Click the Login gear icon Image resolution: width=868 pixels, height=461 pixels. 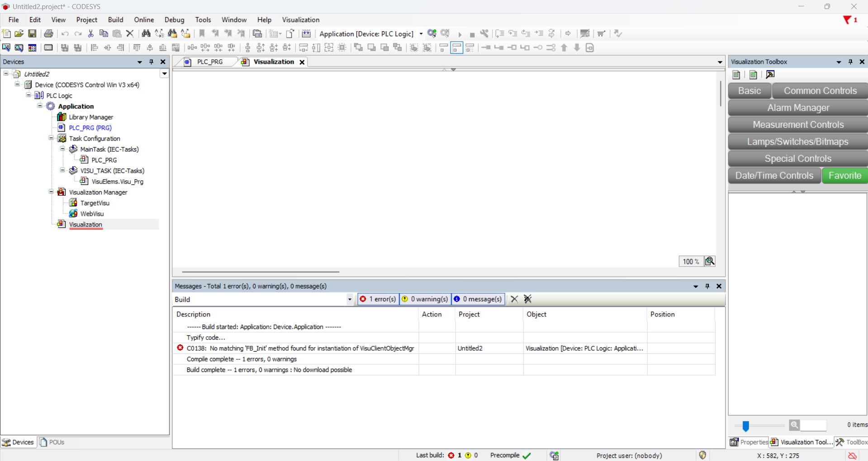pyautogui.click(x=432, y=33)
